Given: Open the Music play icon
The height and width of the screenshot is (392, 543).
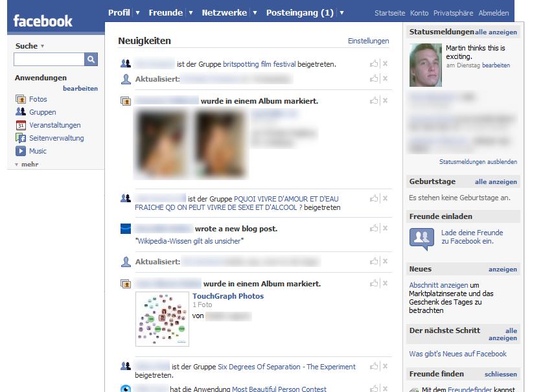Looking at the screenshot, I should [21, 150].
